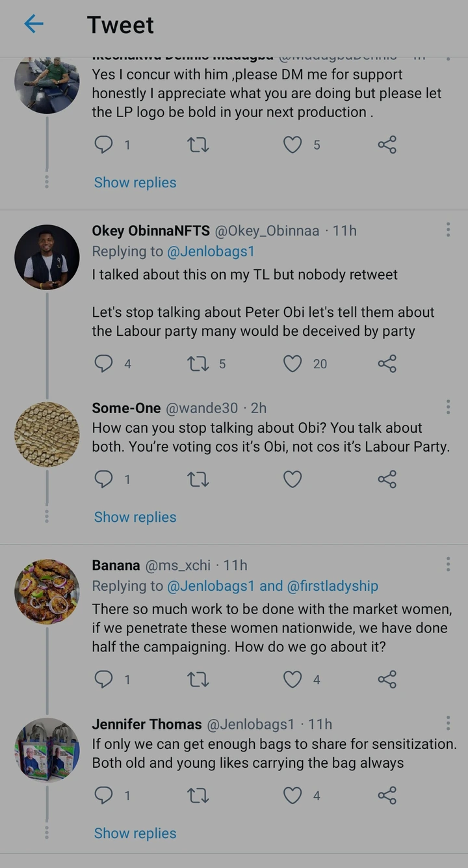This screenshot has width=468, height=868.
Task: Show replies under Some-One's tweet
Action: (135, 517)
